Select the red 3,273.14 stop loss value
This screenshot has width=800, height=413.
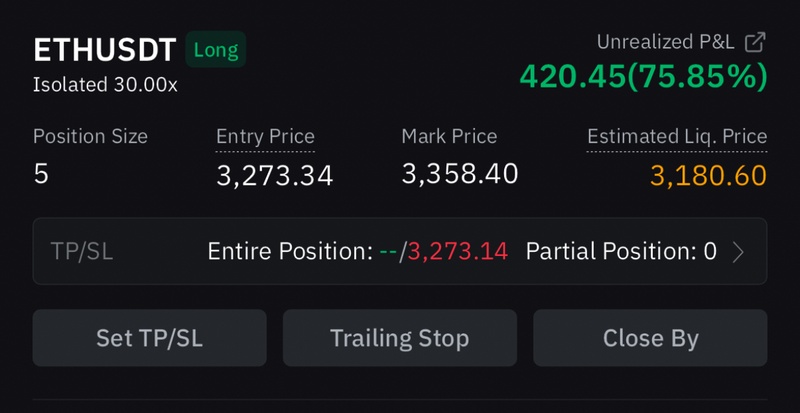click(x=457, y=252)
